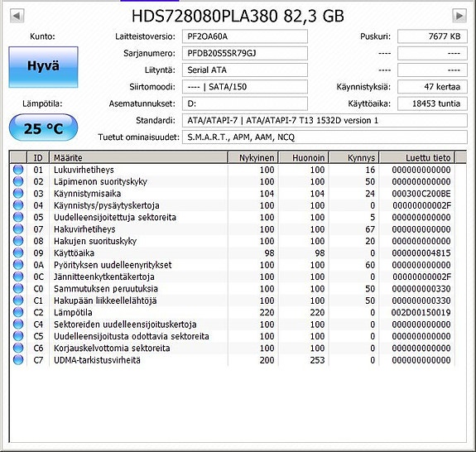Click status orb for Uudelleensijoitettuja sektoreita row

tap(18, 217)
